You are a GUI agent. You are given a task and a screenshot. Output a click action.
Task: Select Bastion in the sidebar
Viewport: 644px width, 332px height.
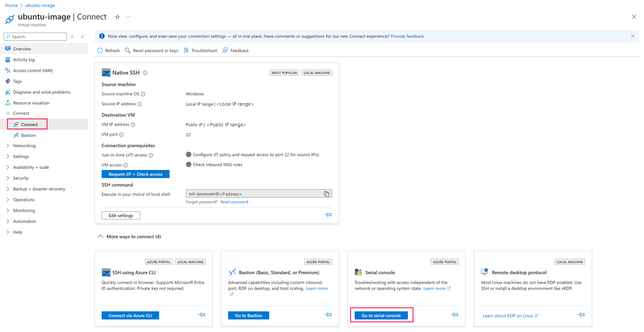click(x=28, y=135)
